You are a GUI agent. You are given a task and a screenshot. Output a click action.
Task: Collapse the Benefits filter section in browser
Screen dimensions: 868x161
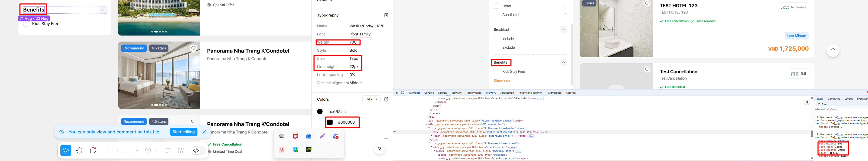pyautogui.click(x=563, y=62)
